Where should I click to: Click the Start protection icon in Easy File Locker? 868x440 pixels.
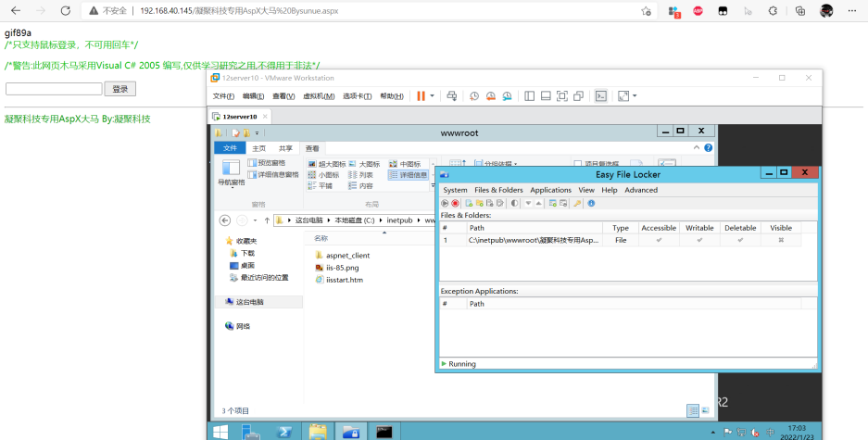[445, 203]
